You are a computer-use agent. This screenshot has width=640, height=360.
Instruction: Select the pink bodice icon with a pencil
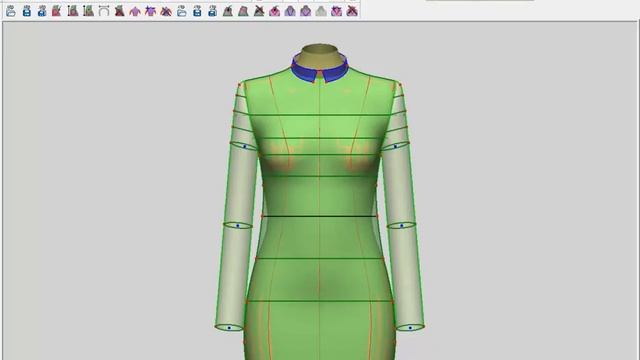[x=274, y=11]
